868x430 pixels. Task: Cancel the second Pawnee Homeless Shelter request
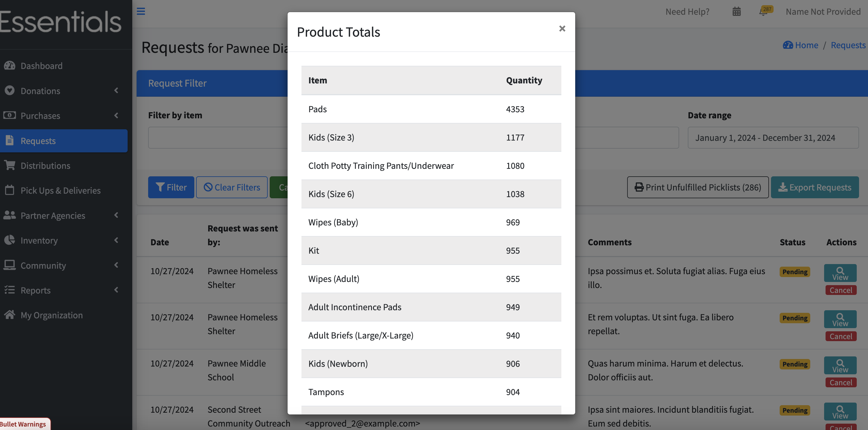pyautogui.click(x=841, y=336)
